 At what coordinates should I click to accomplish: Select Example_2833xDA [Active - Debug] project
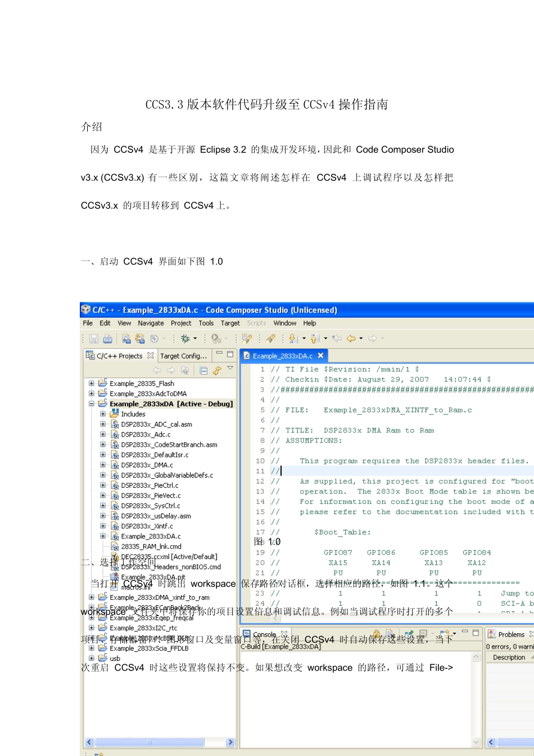[x=171, y=404]
